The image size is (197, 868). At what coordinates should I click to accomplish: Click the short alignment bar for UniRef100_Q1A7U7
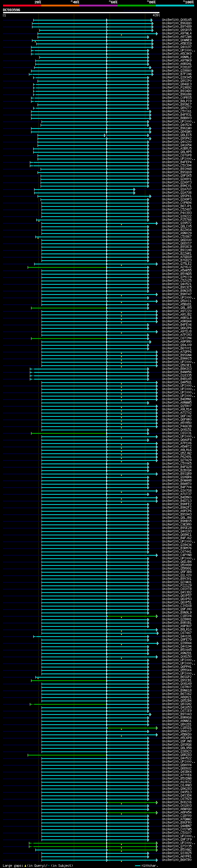[85, 189]
